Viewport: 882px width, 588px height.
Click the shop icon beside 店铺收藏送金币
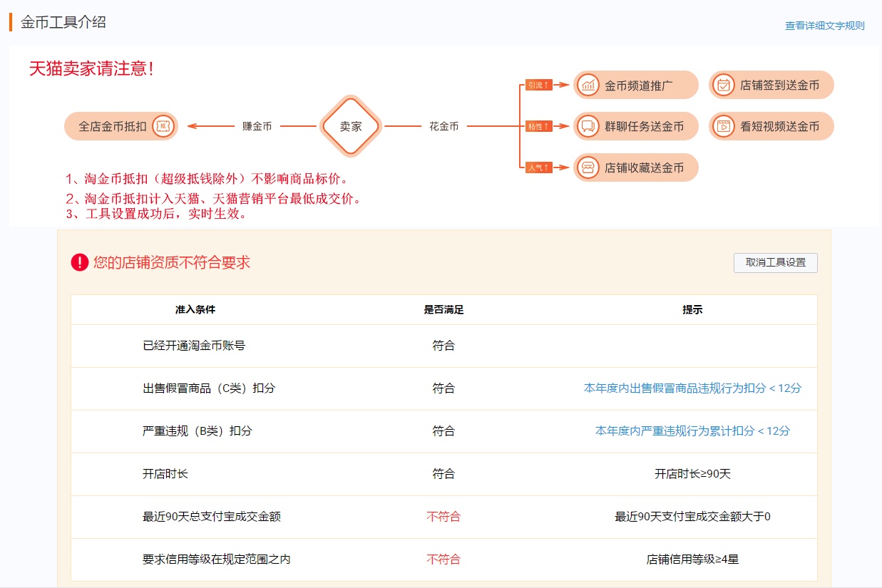tap(588, 167)
